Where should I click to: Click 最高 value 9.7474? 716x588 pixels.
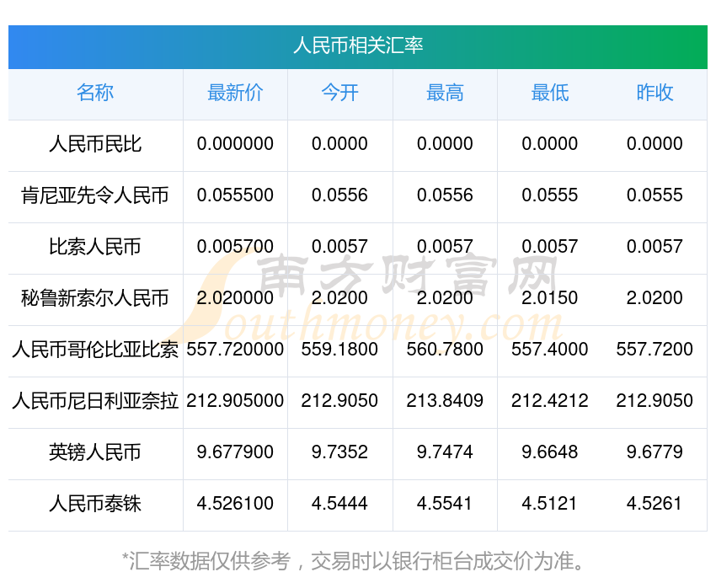tap(445, 452)
